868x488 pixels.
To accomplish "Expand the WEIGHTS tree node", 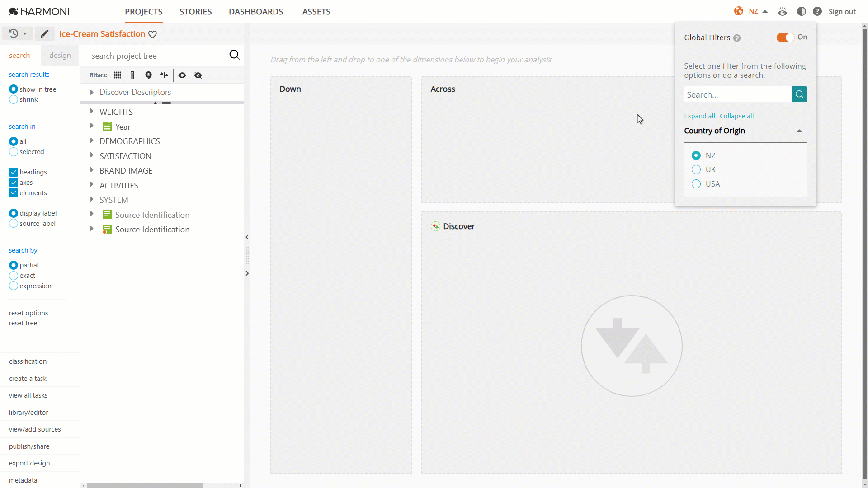I will pyautogui.click(x=92, y=111).
